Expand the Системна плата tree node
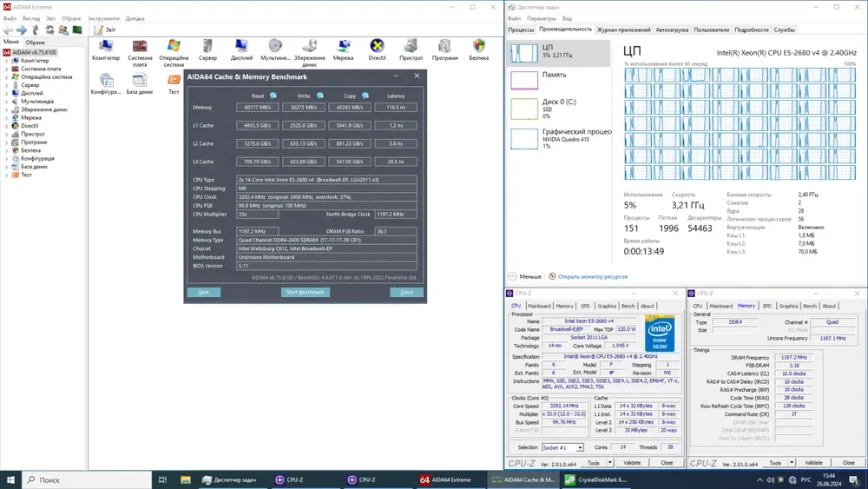This screenshot has width=868, height=489. coord(7,69)
